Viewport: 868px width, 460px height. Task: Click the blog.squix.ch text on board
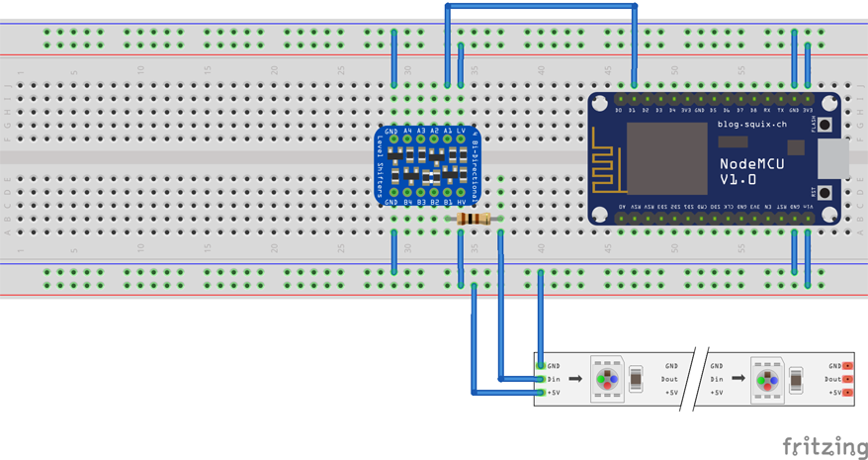point(752,125)
